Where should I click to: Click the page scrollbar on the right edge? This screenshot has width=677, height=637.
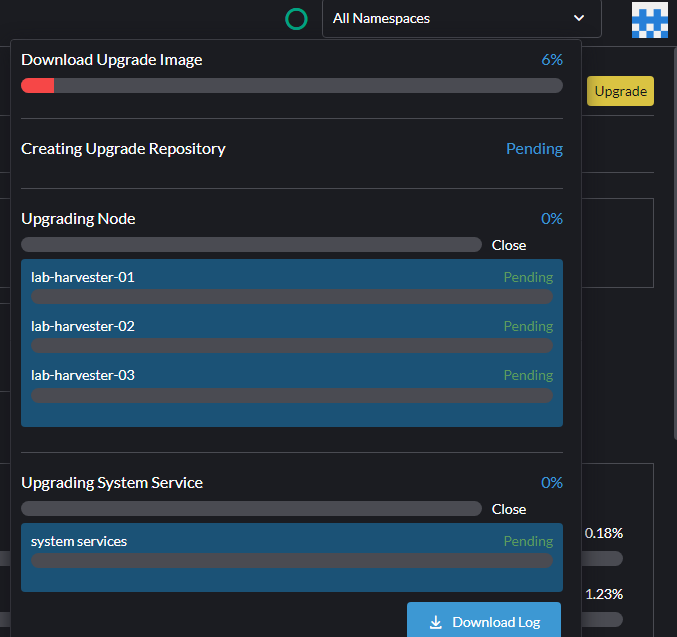pos(675,242)
